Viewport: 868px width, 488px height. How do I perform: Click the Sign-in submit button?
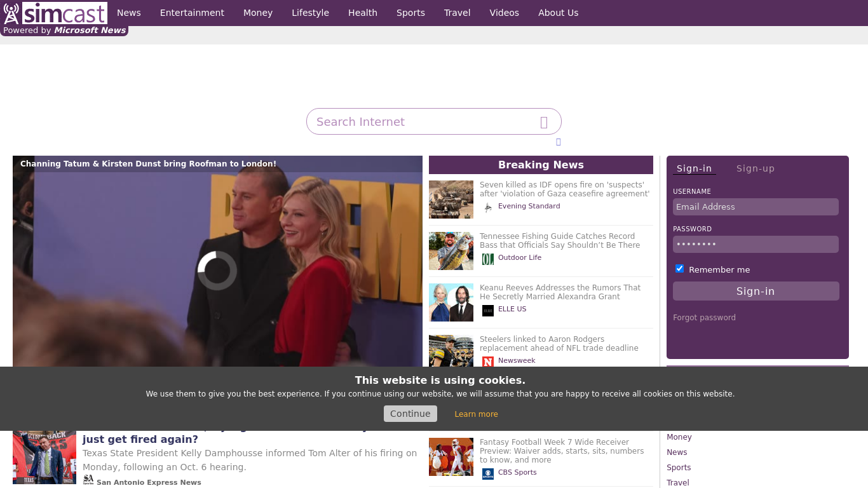point(756,291)
